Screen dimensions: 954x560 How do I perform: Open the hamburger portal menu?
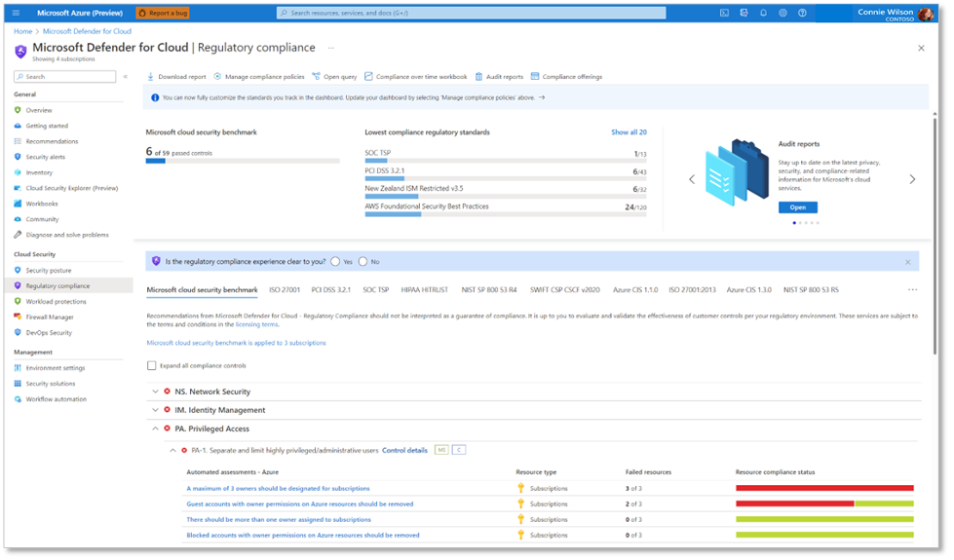16,14
